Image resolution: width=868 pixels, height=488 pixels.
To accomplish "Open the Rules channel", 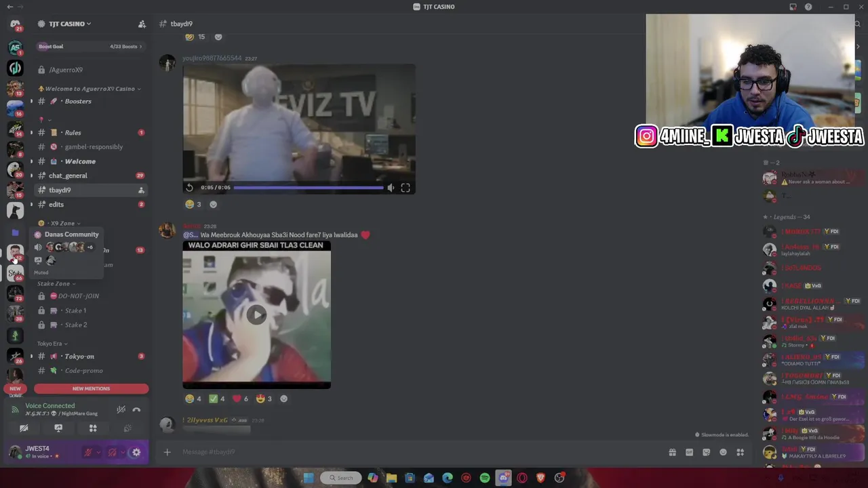I will tap(91, 132).
